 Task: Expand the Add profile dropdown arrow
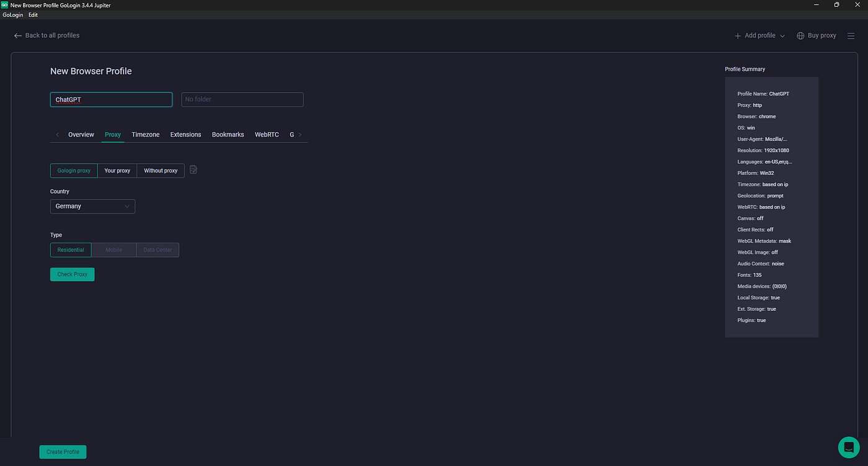pyautogui.click(x=782, y=36)
